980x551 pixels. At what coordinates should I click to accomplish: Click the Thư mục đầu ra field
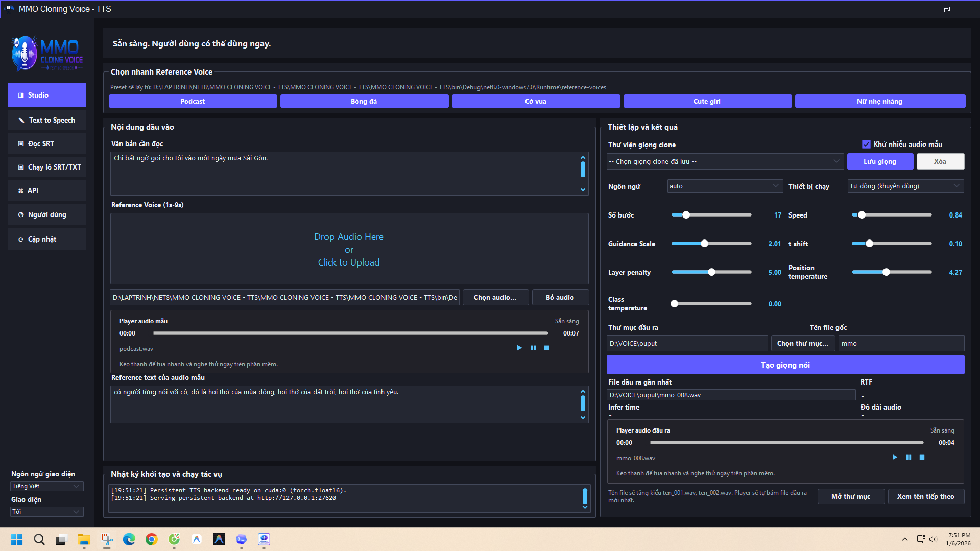tap(687, 343)
